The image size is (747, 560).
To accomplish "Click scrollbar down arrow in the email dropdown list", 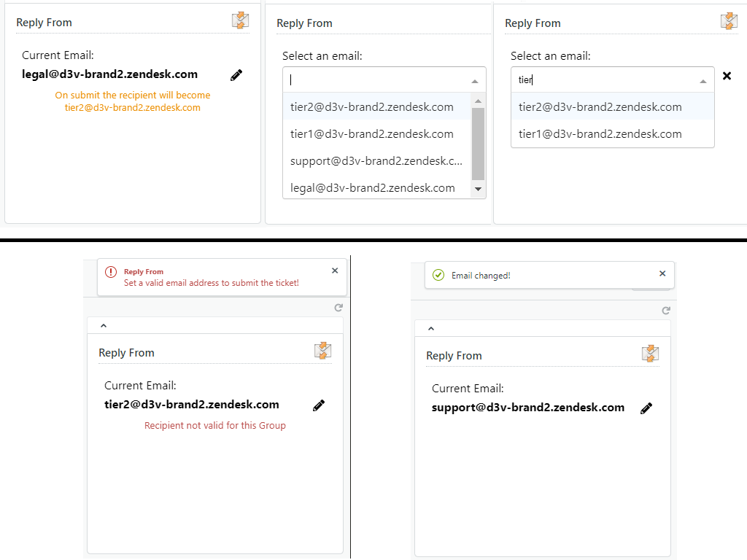I will click(x=479, y=189).
